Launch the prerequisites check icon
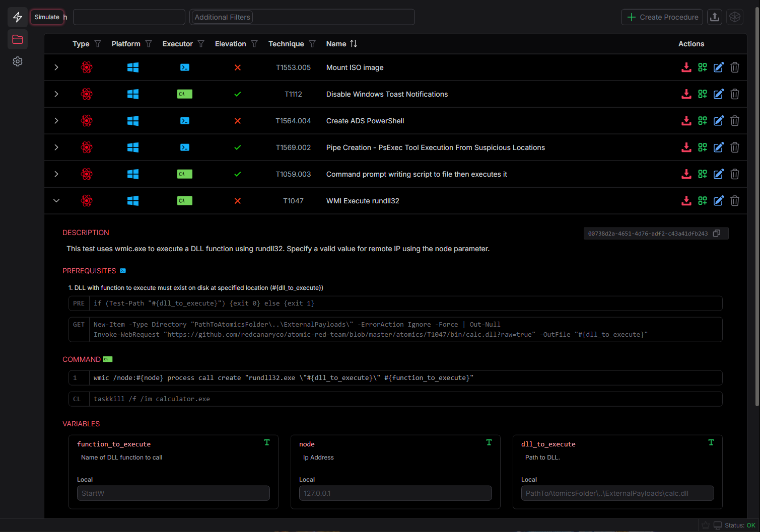This screenshot has height=532, width=760. [122, 271]
